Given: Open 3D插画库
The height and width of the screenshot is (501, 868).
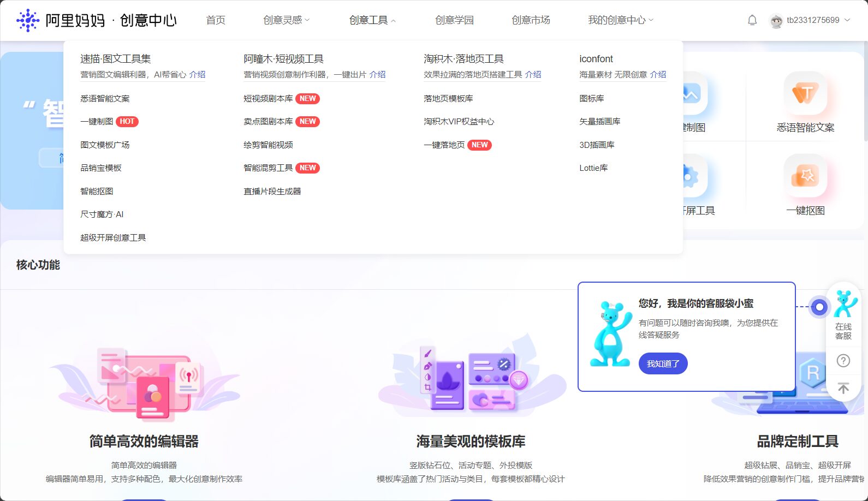Looking at the screenshot, I should (597, 145).
